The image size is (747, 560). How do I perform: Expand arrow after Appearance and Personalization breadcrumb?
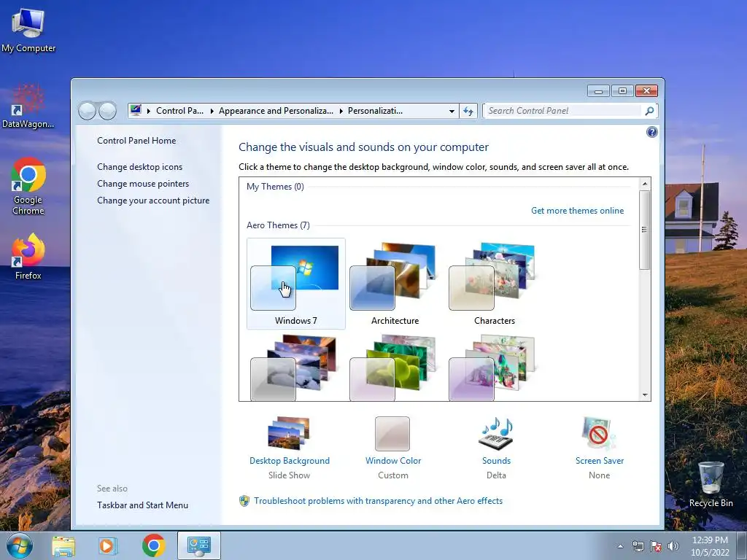click(341, 111)
